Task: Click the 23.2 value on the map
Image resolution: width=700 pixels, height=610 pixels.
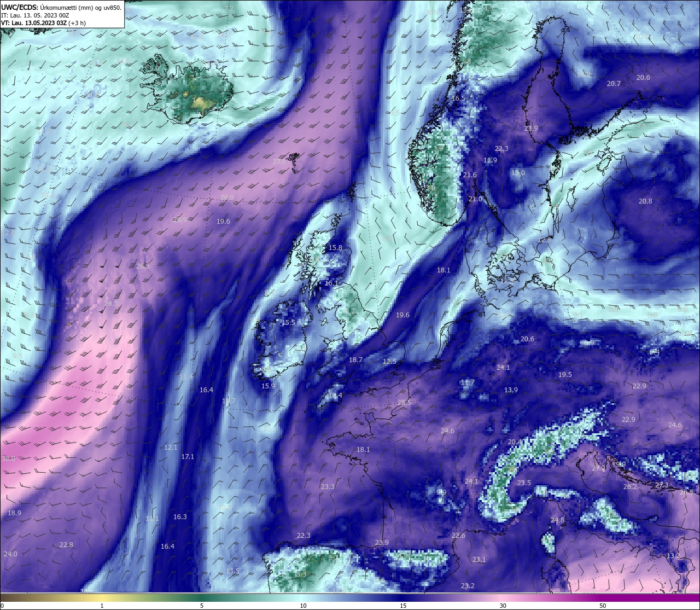Action: click(x=468, y=585)
